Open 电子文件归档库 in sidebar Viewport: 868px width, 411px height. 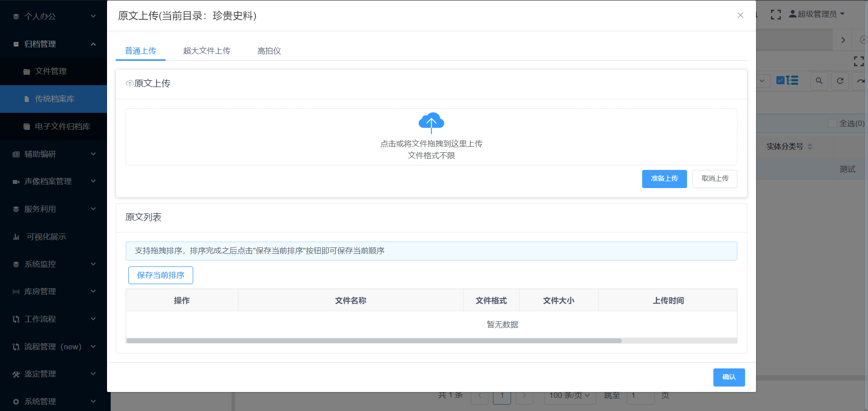click(x=62, y=126)
